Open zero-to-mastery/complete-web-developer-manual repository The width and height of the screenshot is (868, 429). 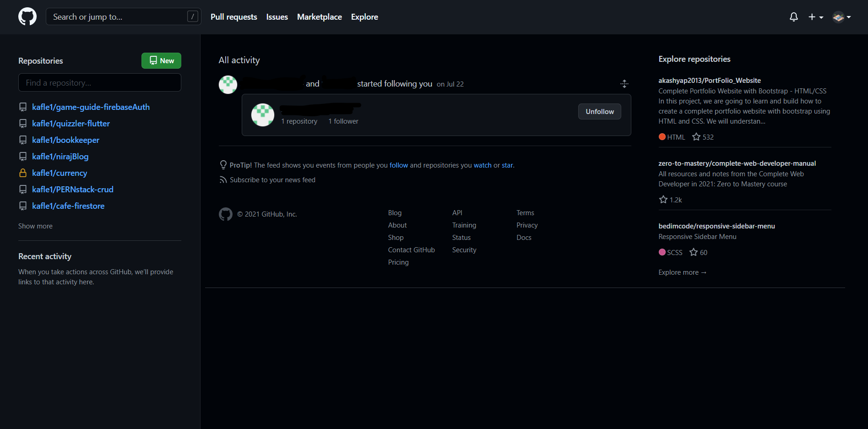coord(737,163)
